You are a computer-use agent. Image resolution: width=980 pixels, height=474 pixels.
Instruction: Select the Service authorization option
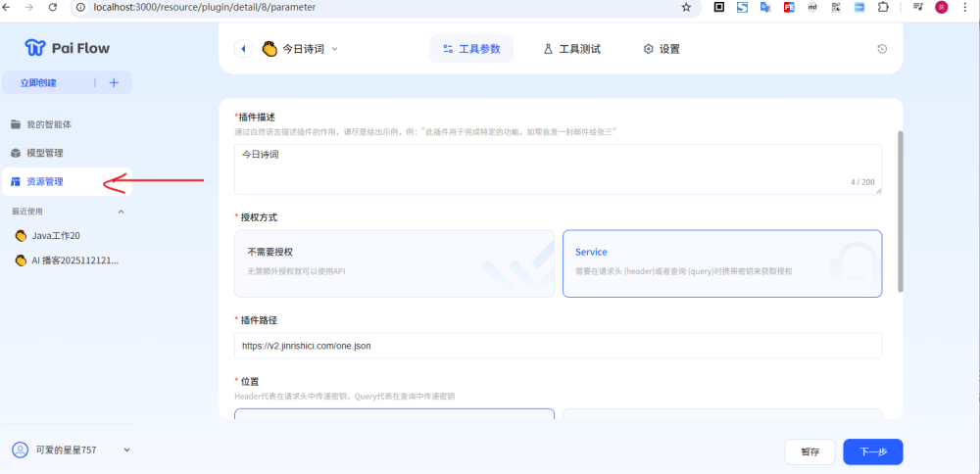coord(721,262)
